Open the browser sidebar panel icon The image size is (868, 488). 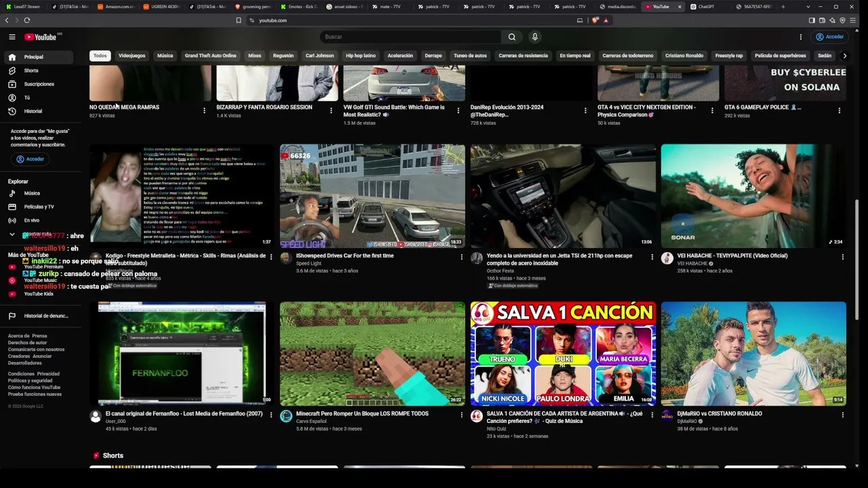[812, 20]
